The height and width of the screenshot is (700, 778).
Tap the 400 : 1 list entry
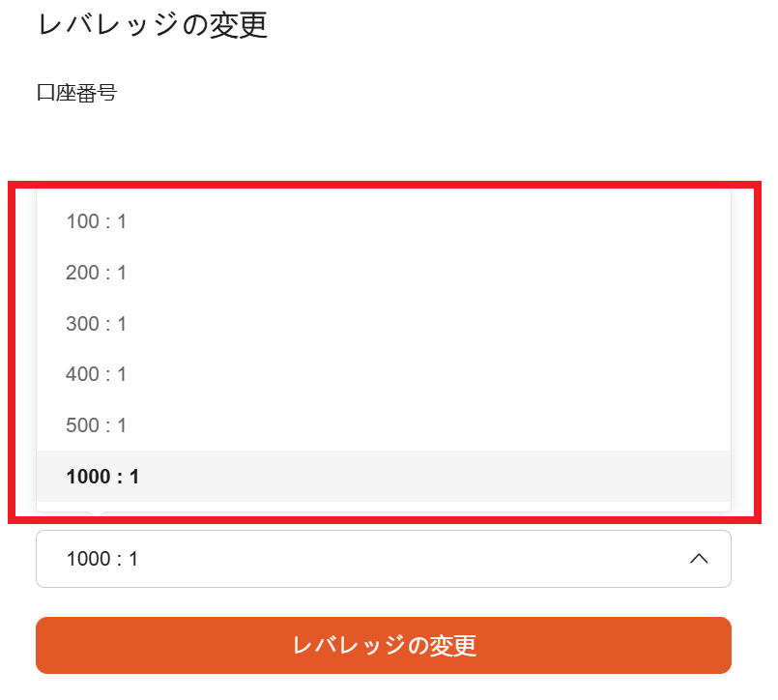97,374
